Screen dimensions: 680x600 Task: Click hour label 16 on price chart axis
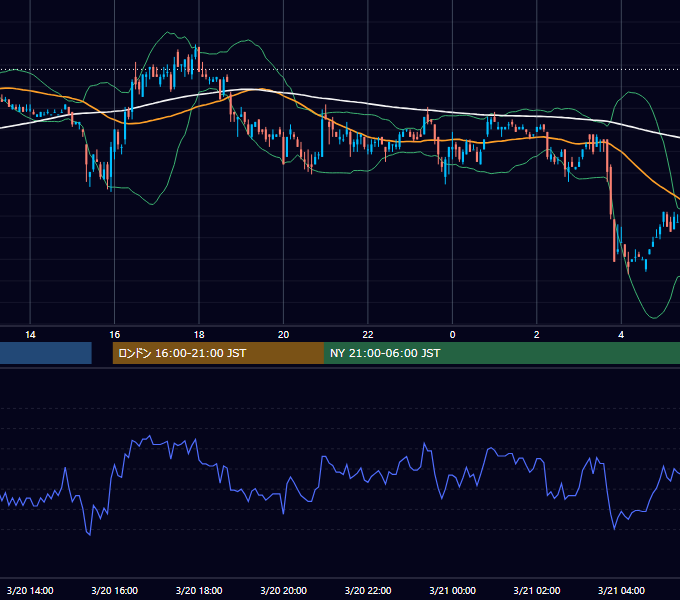tap(114, 335)
